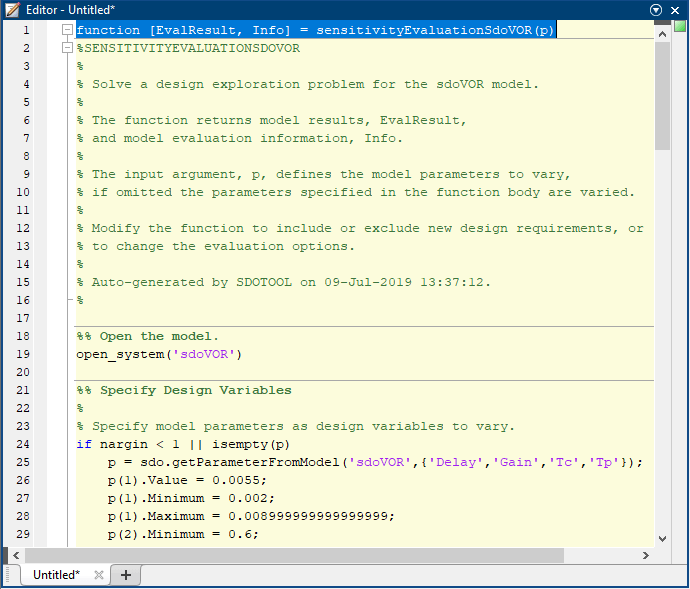Collapse the function code fold on line 1

[x=67, y=30]
